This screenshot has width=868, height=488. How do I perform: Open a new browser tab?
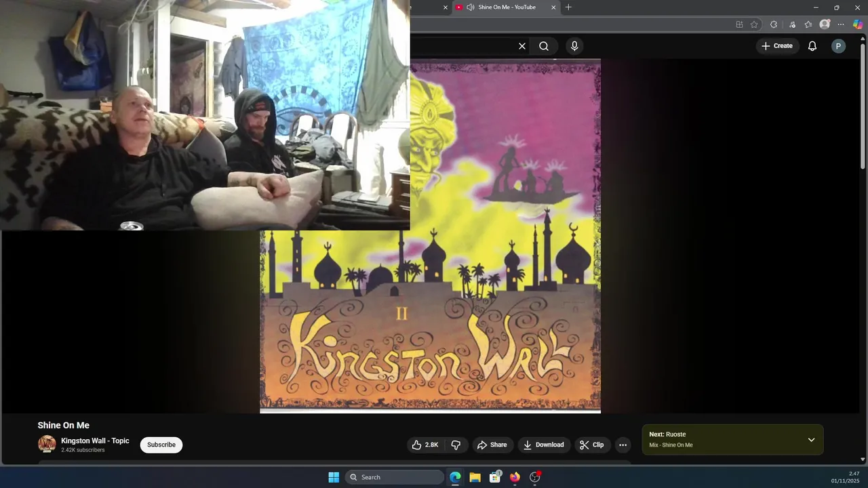[x=568, y=7]
